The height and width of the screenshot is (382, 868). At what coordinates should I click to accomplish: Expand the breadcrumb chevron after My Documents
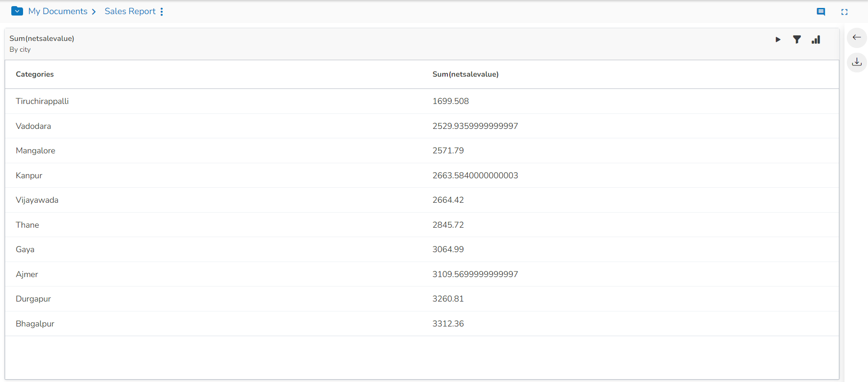94,12
